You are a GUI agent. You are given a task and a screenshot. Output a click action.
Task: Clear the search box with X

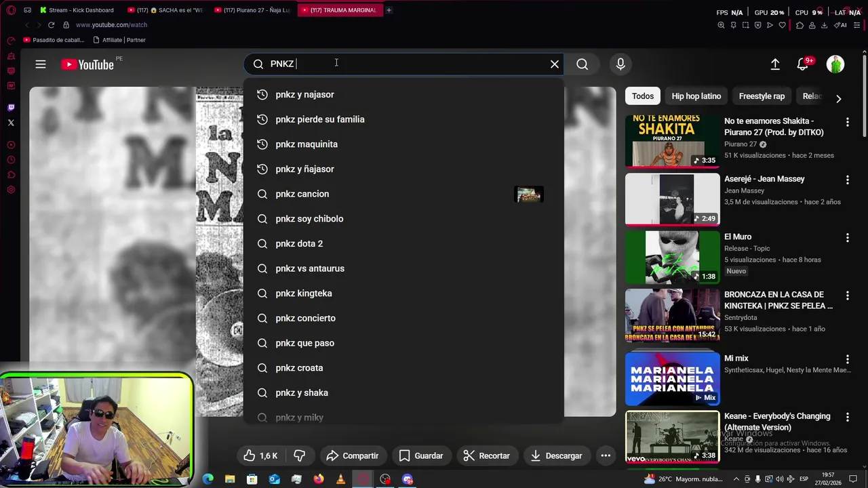click(x=555, y=64)
